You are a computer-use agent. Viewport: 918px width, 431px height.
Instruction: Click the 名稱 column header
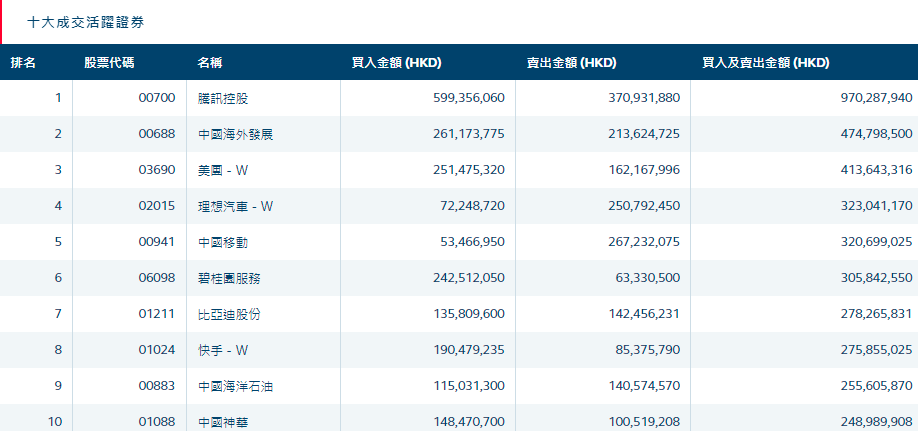pyautogui.click(x=210, y=63)
